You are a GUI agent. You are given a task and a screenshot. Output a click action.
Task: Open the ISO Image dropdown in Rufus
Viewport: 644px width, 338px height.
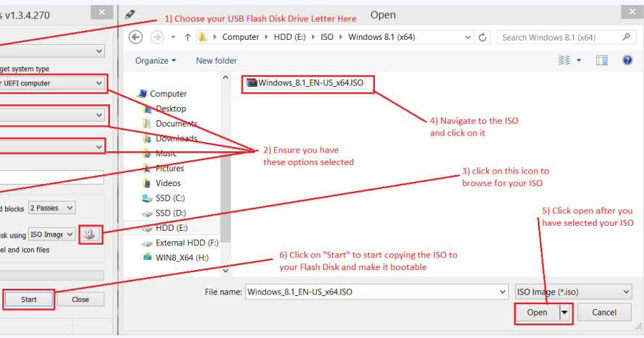coord(52,235)
